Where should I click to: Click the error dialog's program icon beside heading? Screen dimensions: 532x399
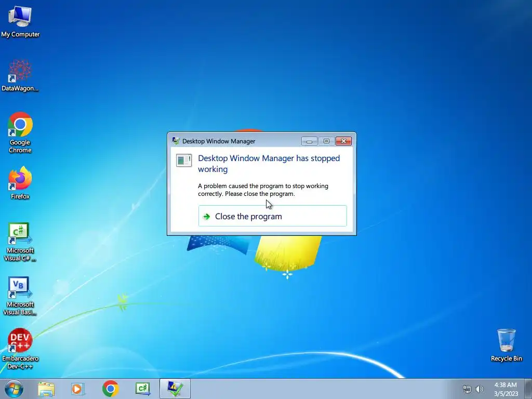tap(184, 160)
